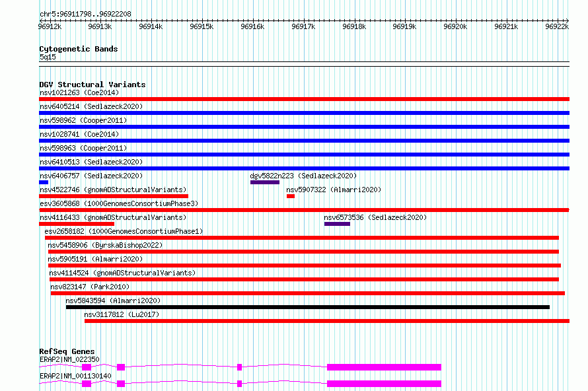Click the red nsv5458906 variant bar
588x391 pixels.
303,252
